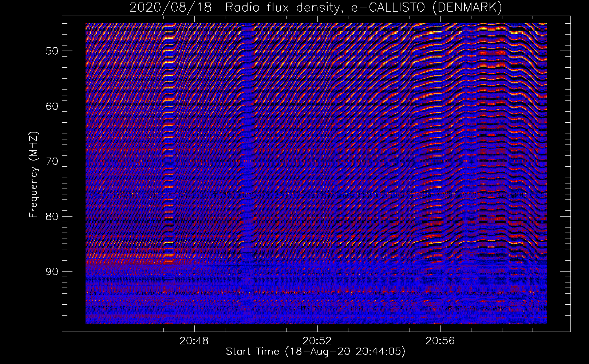Click the 50 frequency tick label
The height and width of the screenshot is (364, 589).
[52, 51]
